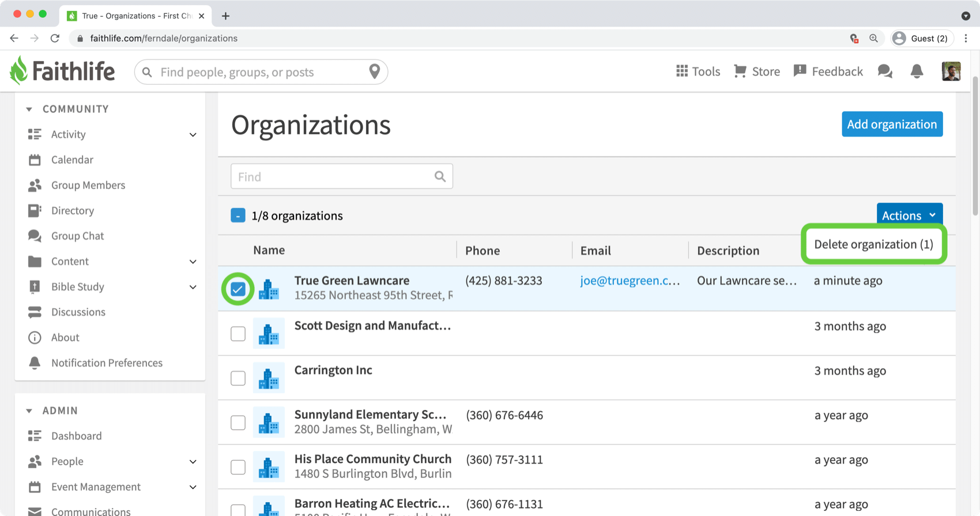Check Scott Design and Manufact… checkbox
Image resolution: width=980 pixels, height=516 pixels.
click(x=238, y=334)
